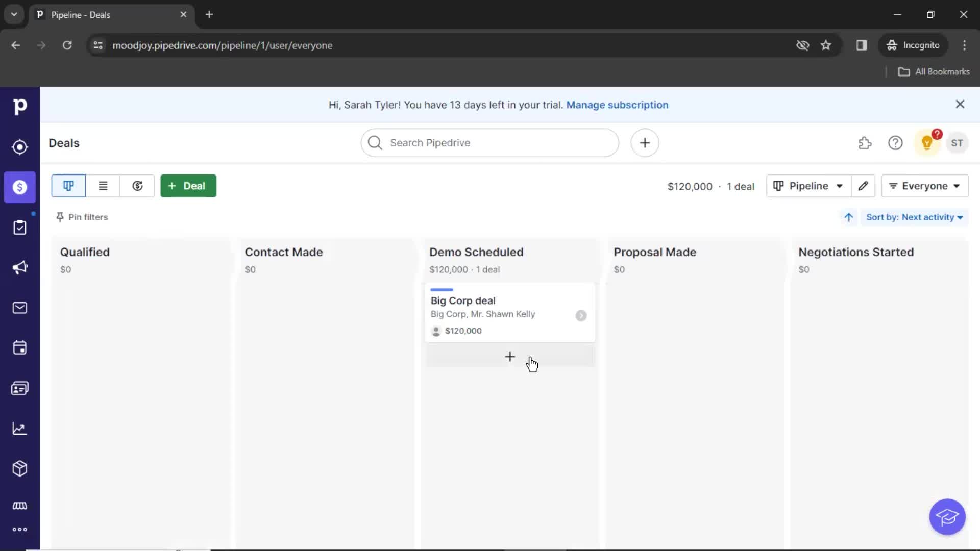Screen dimensions: 980x551
Task: Select the Deals dollar icon in sidebar
Action: coord(20,187)
